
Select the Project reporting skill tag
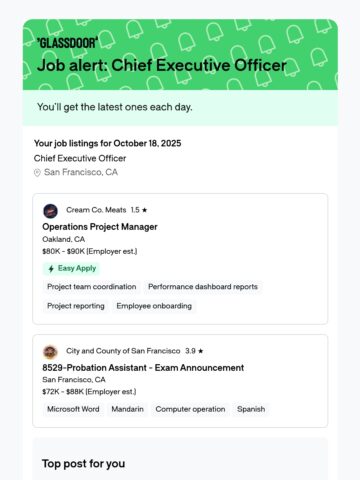[76, 306]
